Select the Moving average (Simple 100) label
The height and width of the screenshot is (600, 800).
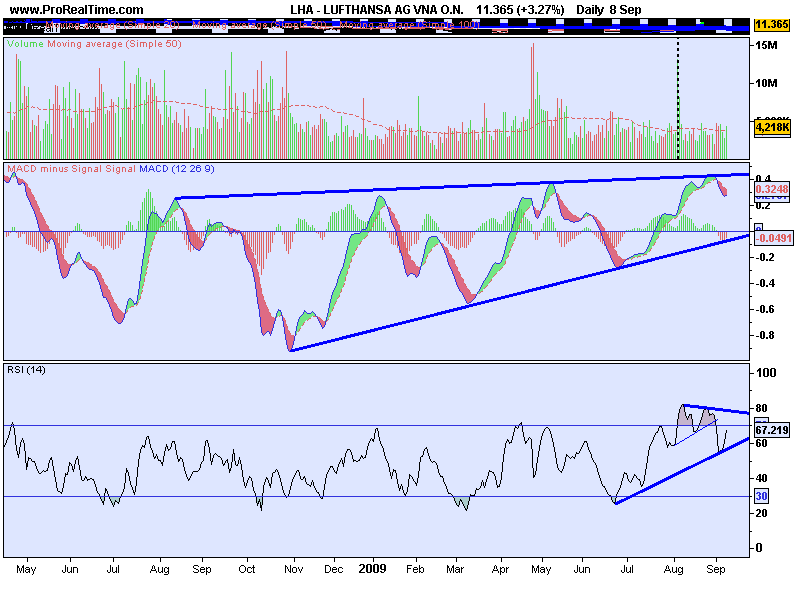point(410,24)
